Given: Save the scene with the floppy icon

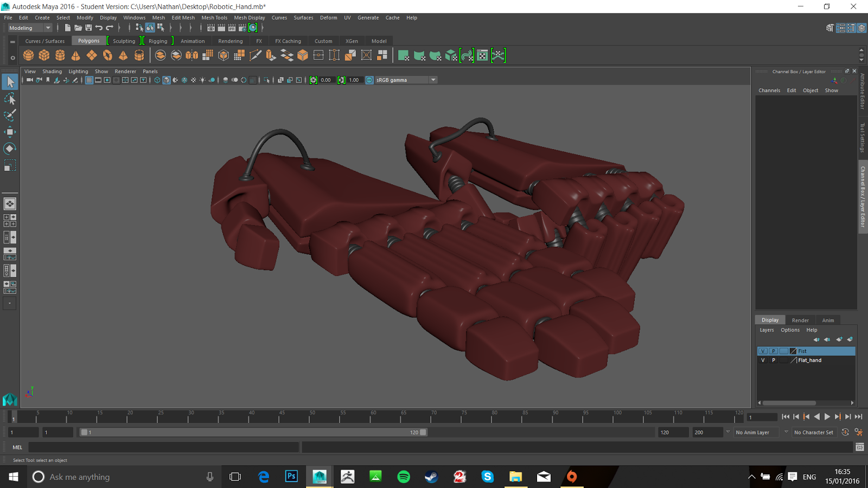Looking at the screenshot, I should [x=88, y=28].
